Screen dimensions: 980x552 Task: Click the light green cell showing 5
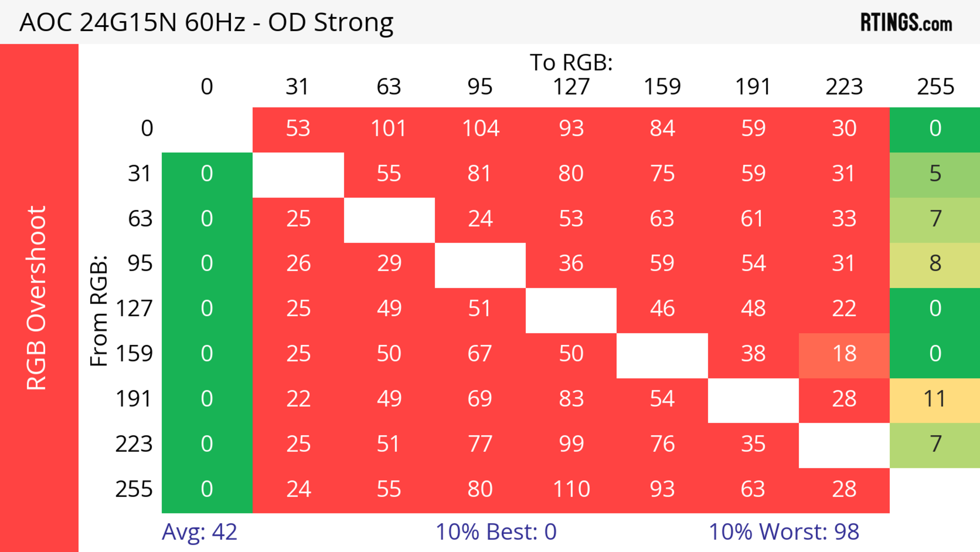point(935,174)
